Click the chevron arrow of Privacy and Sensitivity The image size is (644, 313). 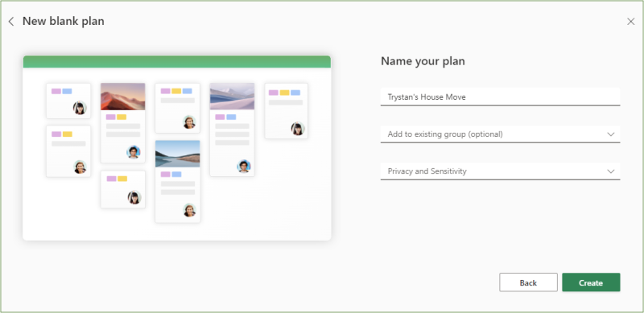pyautogui.click(x=611, y=171)
